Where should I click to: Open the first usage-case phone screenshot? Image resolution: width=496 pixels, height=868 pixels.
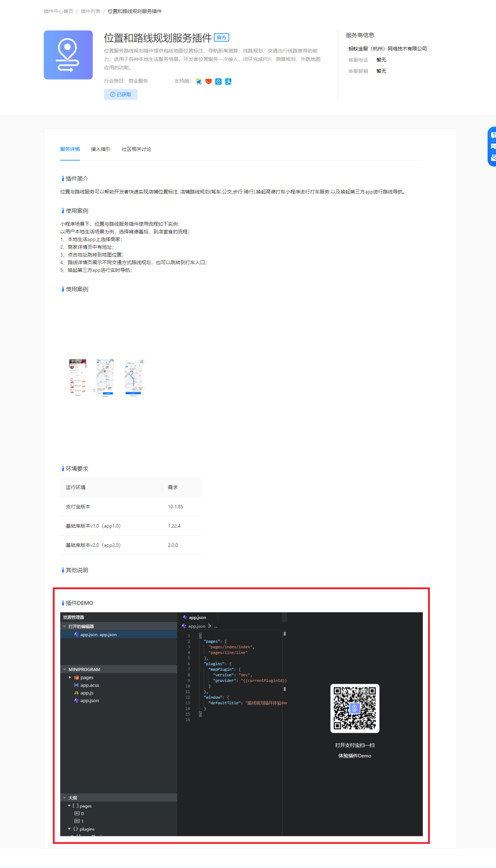click(x=78, y=377)
